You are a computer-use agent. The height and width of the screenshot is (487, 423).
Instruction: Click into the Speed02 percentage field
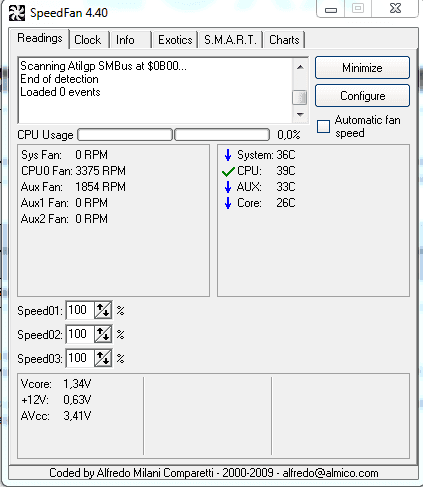click(x=80, y=334)
